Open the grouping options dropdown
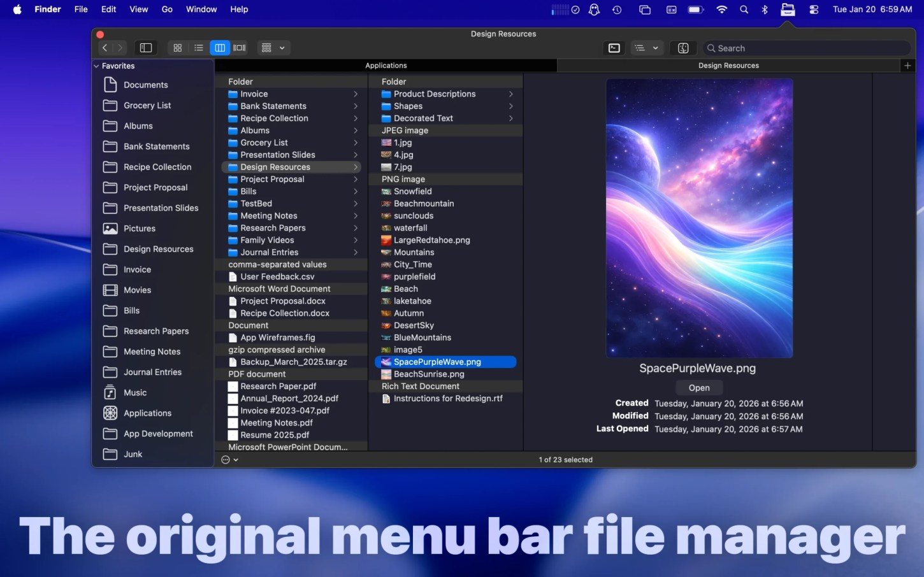Image resolution: width=924 pixels, height=577 pixels. 273,48
